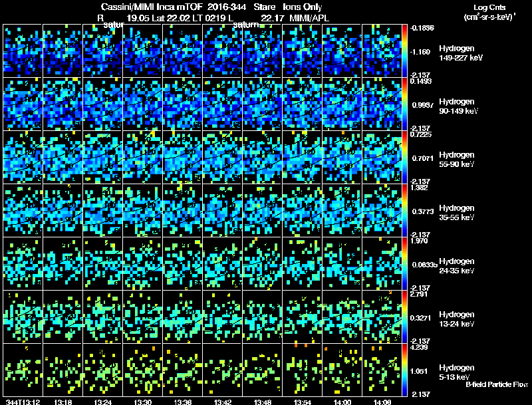Click the 'Hydrogen 55-90 keV' row label
Viewport: 532px width, 405px height.
457,160
